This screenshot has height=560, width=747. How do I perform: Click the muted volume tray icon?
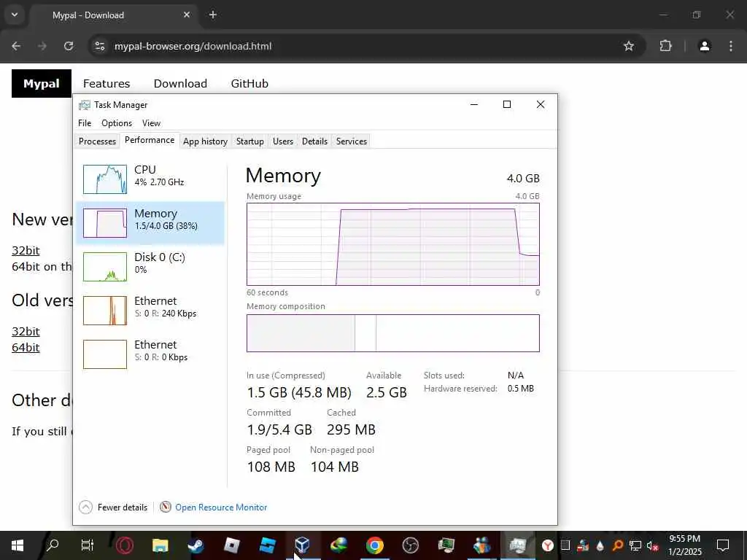click(652, 545)
